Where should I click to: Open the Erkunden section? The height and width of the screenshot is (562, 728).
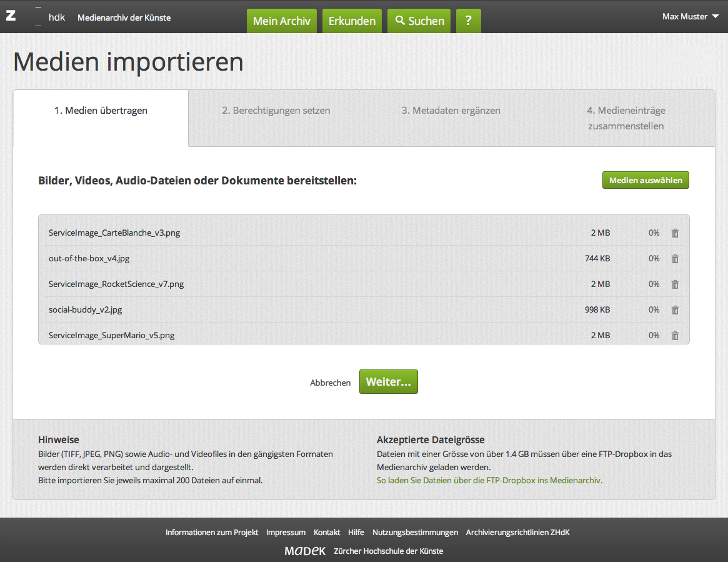pos(352,21)
